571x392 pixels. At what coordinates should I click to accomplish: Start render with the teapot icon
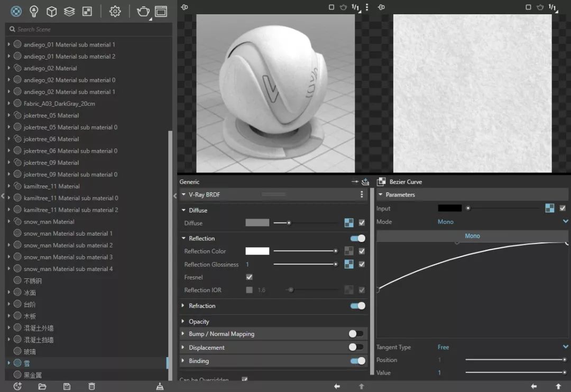143,11
